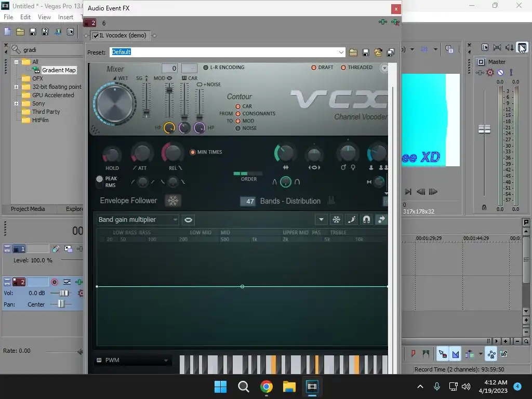Screen dimensions: 532x399
Task: Click the normal edit tool icon in timeline toolbar
Action: pos(443,354)
